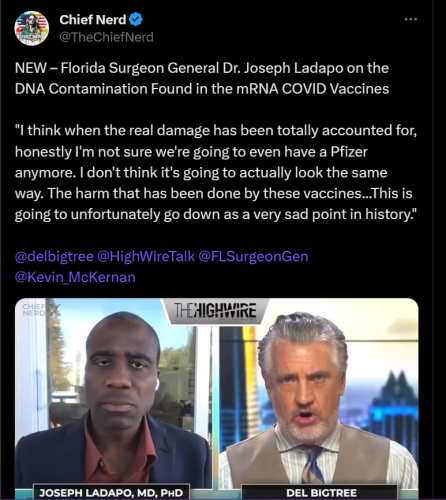The image size is (446, 500).
Task: Open the @delbigtree mention
Action: [x=54, y=256]
